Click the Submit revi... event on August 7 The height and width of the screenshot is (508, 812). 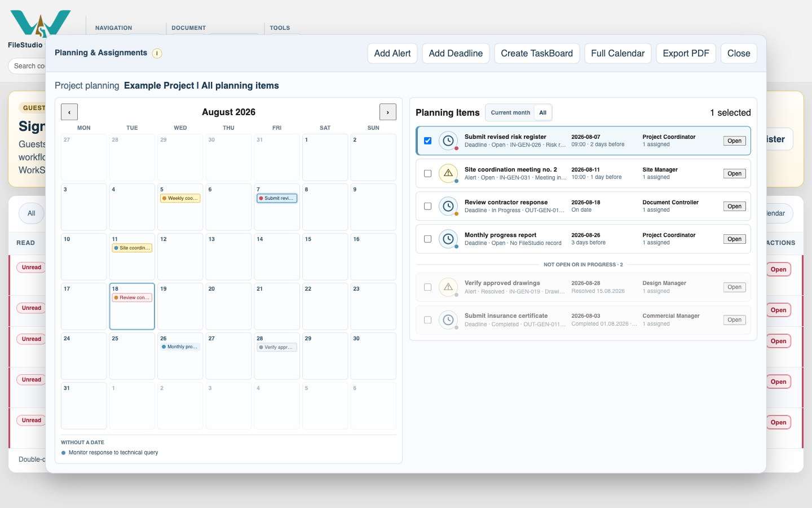pos(277,198)
